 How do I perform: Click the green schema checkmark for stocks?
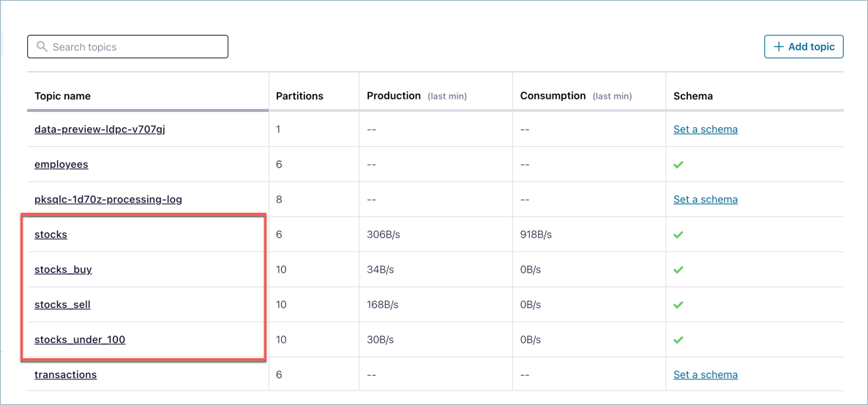click(678, 235)
